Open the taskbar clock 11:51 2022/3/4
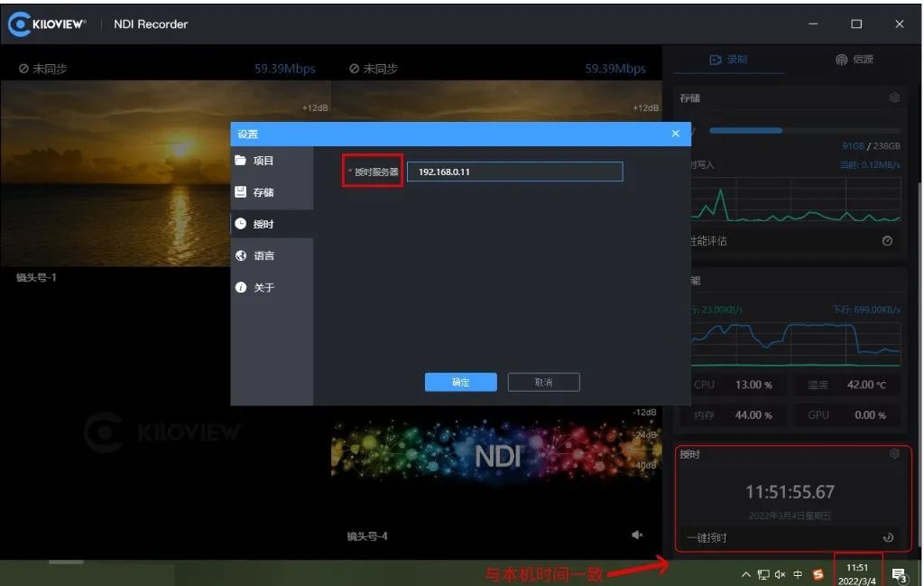The image size is (924, 586). (x=857, y=574)
